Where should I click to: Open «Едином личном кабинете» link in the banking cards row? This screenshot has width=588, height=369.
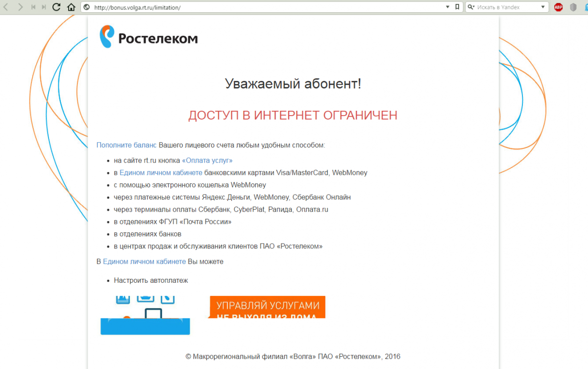[161, 172]
